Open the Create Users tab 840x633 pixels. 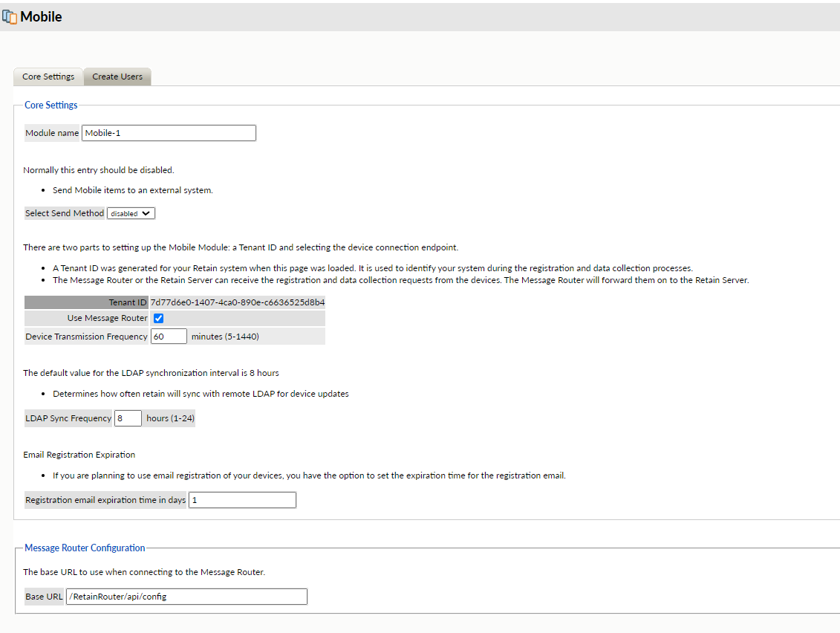click(117, 77)
